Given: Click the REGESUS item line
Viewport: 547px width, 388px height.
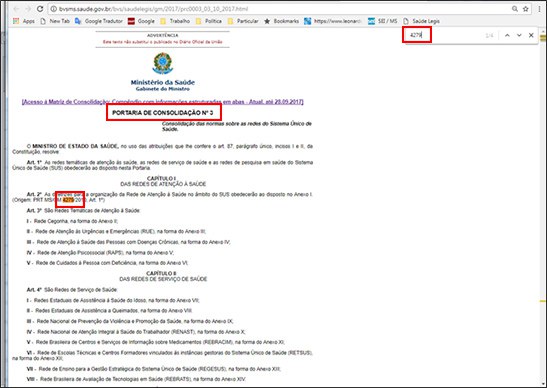Looking at the screenshot, I should [154, 368].
